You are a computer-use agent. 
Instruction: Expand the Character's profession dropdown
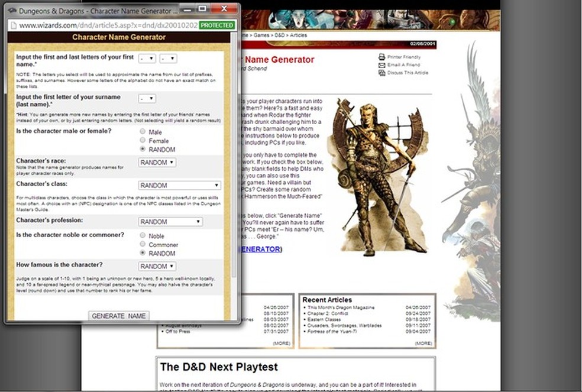(x=170, y=221)
